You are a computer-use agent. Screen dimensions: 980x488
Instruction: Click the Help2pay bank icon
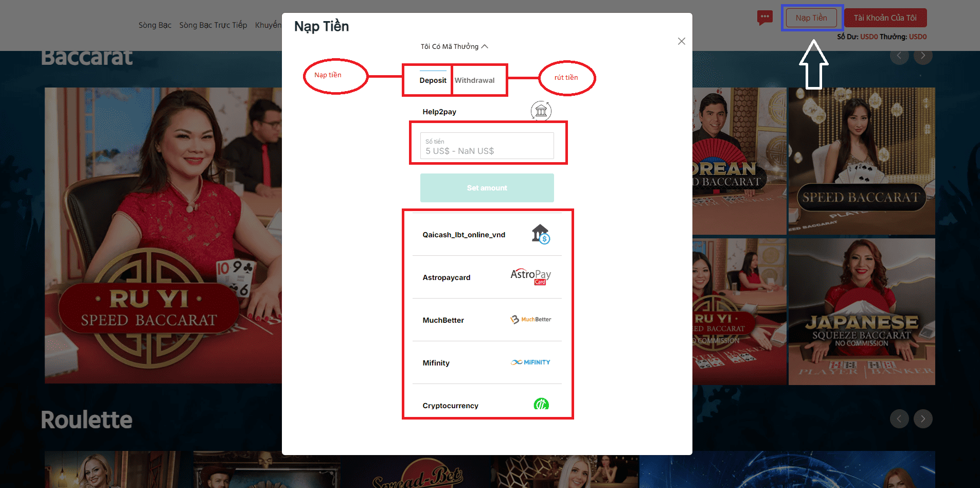click(541, 111)
